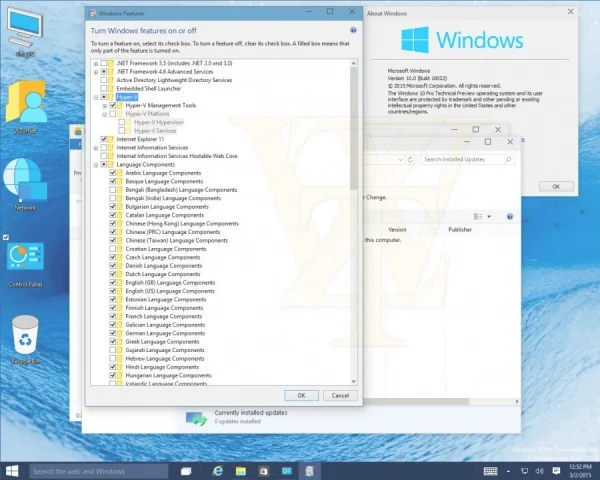Click the Installed Updates horizontal scrollbar thumb
Viewport: 600px width, 480px height.
pyautogui.click(x=416, y=401)
